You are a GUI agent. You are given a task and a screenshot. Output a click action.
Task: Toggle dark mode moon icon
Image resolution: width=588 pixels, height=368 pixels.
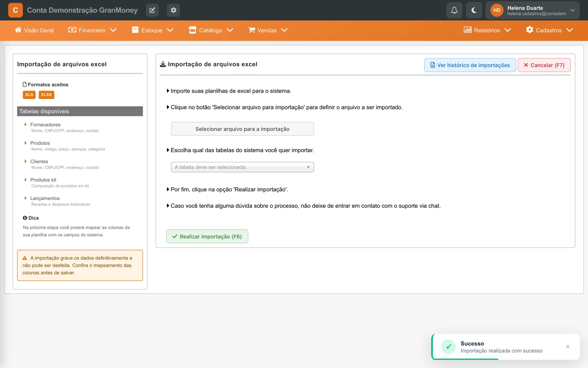click(474, 10)
